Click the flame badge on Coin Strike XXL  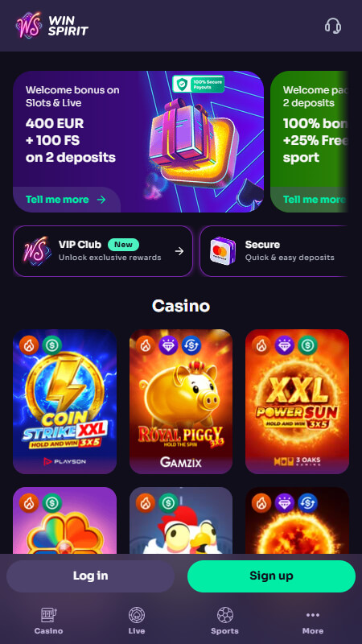coord(29,346)
